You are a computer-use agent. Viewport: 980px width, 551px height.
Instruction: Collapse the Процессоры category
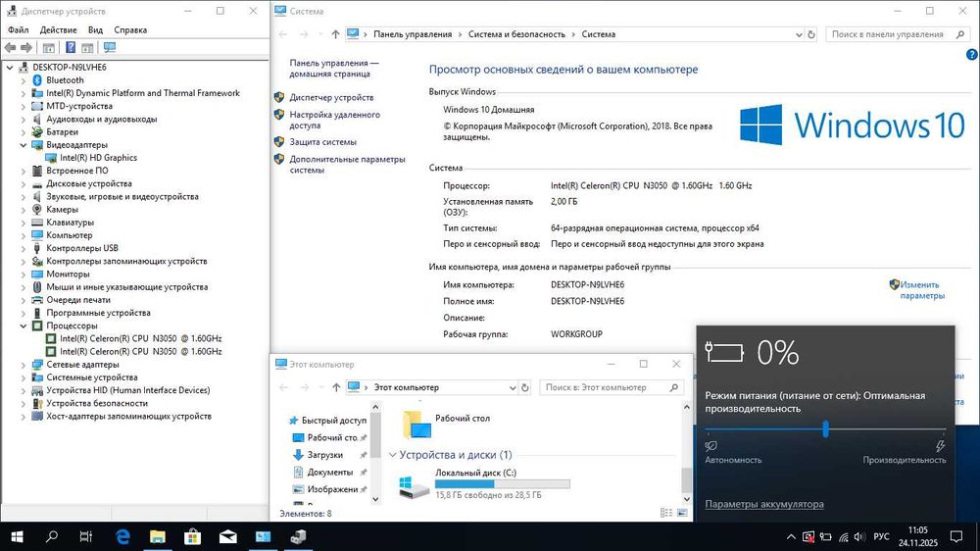pos(24,326)
